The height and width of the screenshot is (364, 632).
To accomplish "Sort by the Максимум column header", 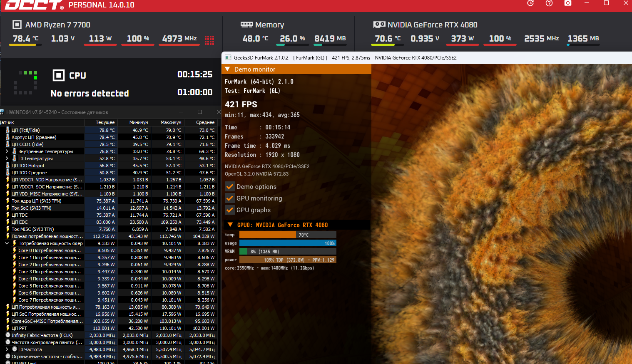I will point(167,122).
